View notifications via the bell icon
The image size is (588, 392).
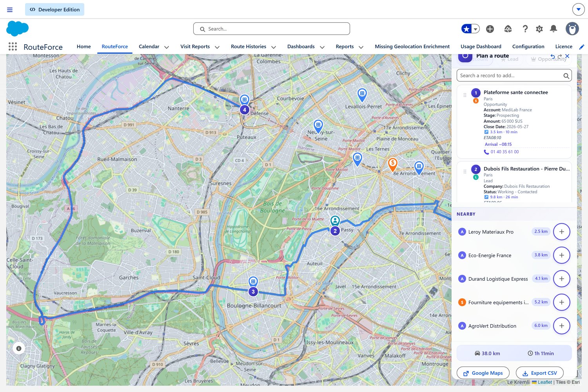(x=554, y=29)
